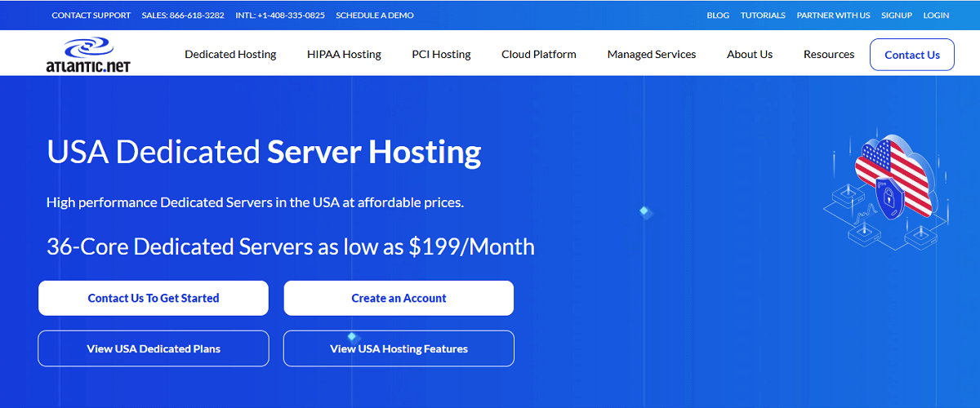Go to the Blog page
This screenshot has width=980, height=408.
pyautogui.click(x=718, y=16)
